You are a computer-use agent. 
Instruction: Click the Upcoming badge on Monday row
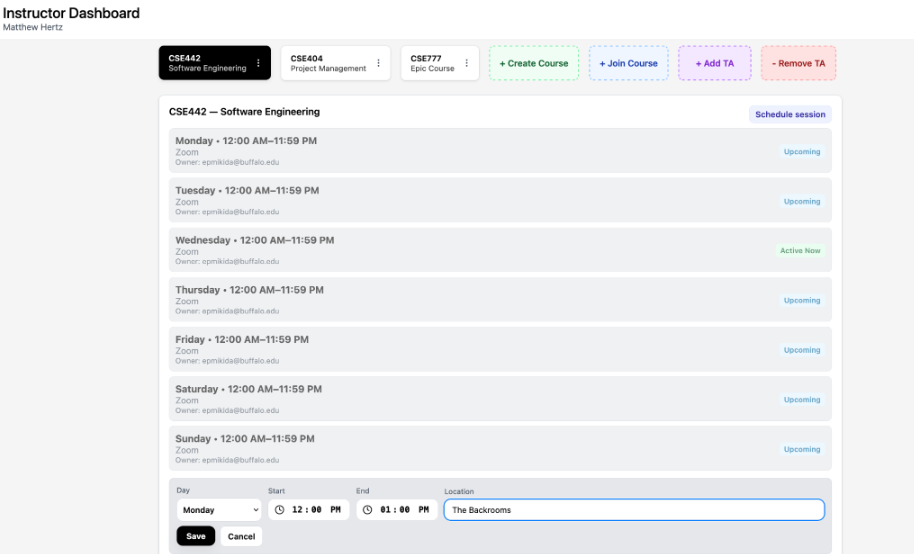coord(801,152)
